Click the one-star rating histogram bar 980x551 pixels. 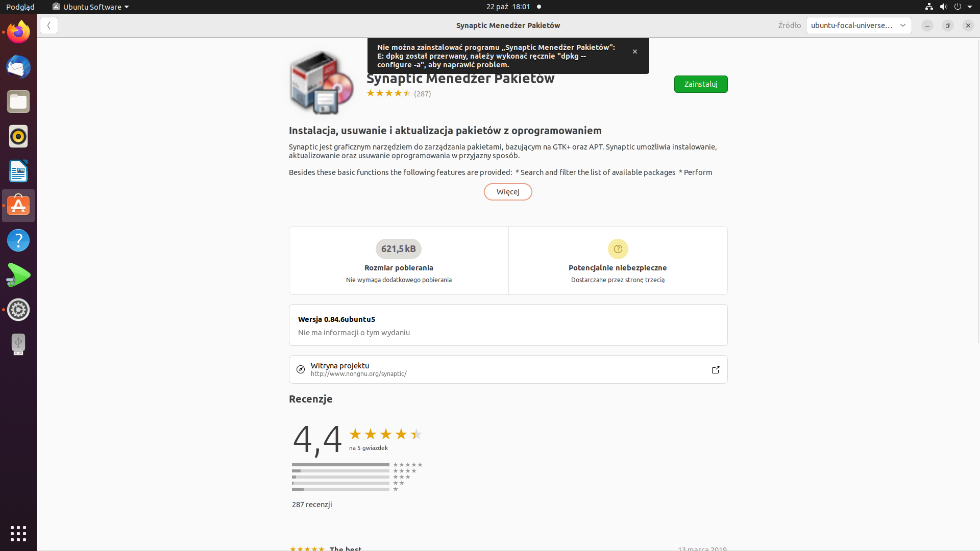coord(340,489)
